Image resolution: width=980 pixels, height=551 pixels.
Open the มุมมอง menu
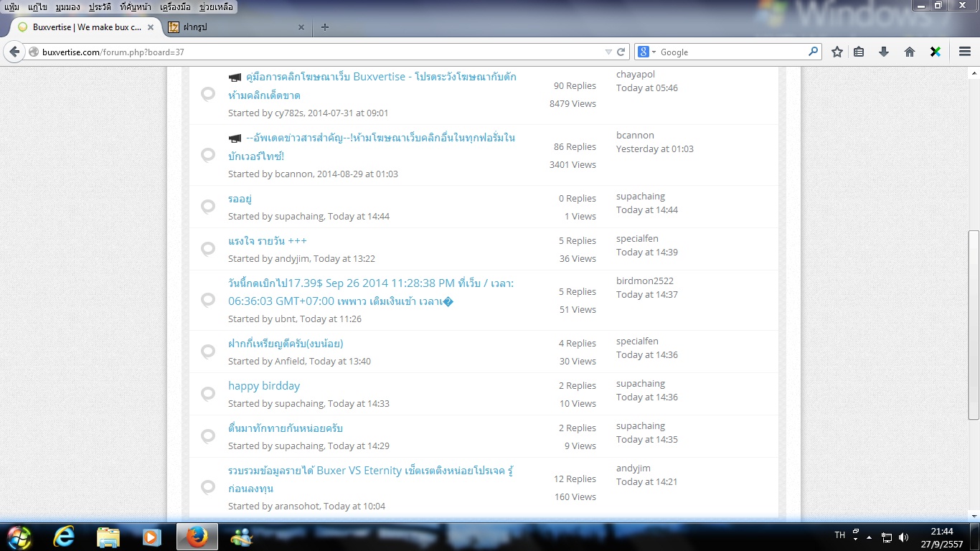tap(67, 6)
